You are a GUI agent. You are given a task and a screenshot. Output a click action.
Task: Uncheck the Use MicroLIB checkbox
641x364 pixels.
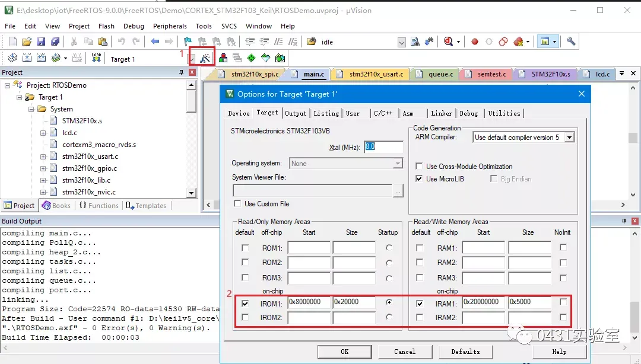point(419,178)
